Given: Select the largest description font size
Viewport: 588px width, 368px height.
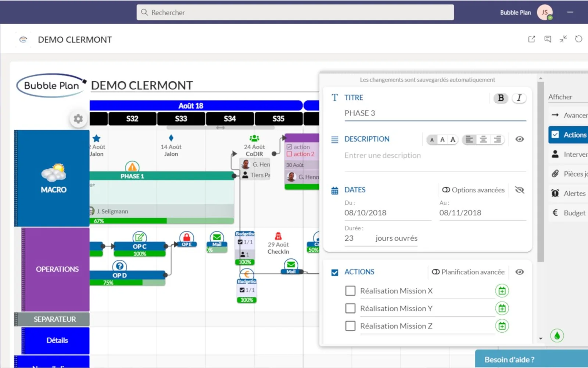Looking at the screenshot, I should coord(453,139).
